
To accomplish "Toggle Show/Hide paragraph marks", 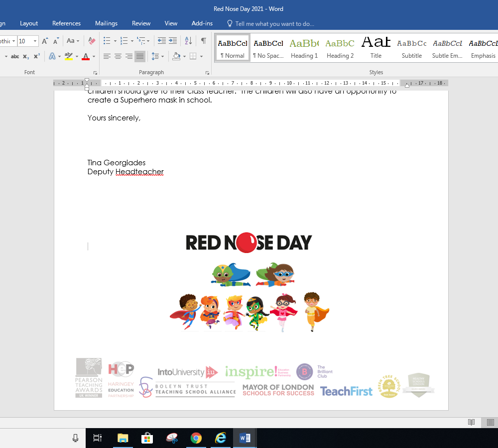I will [x=203, y=41].
